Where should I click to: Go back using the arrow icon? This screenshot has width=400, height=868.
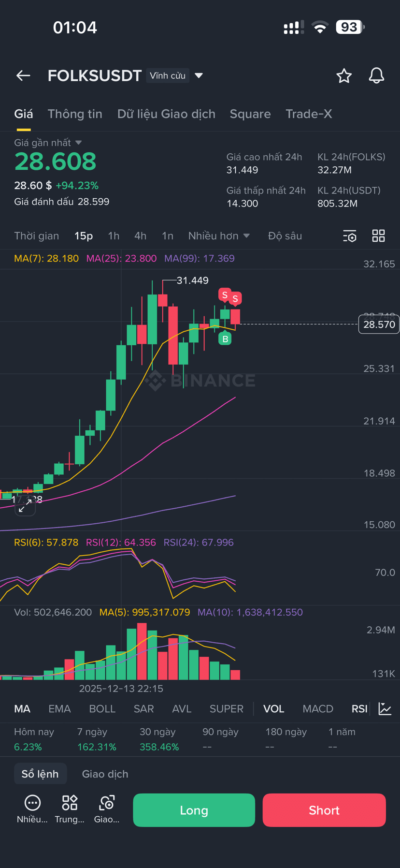pyautogui.click(x=23, y=75)
